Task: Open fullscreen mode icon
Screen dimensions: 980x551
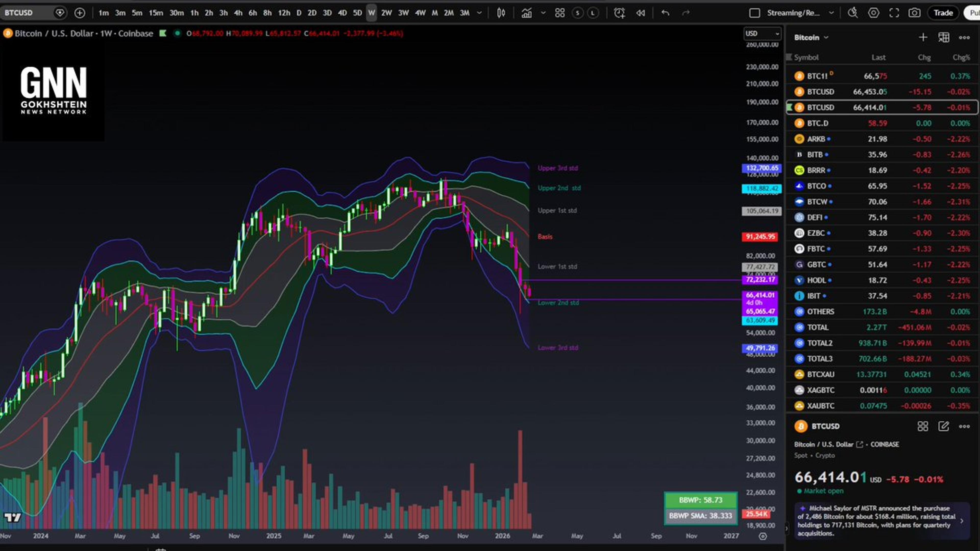Action: click(895, 12)
